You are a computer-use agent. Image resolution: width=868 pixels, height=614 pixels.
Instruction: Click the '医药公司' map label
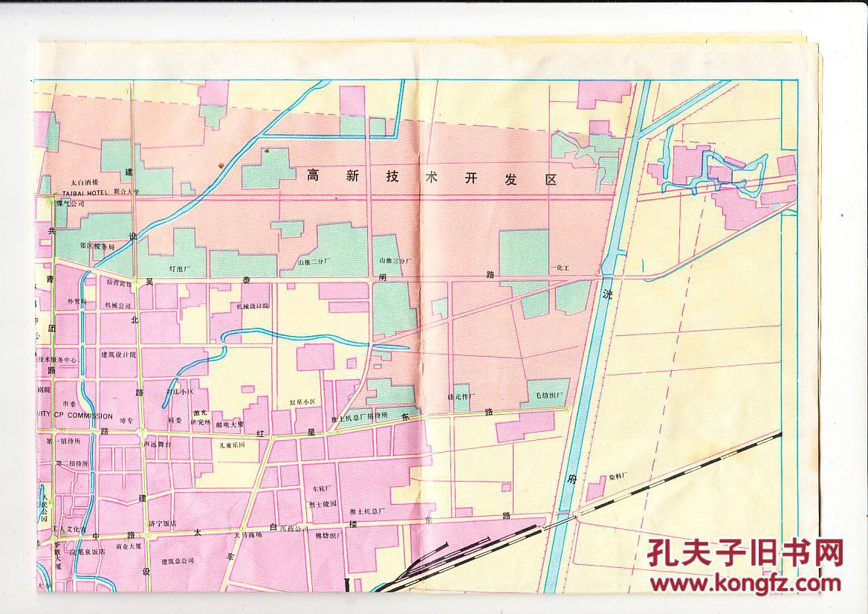(294, 529)
